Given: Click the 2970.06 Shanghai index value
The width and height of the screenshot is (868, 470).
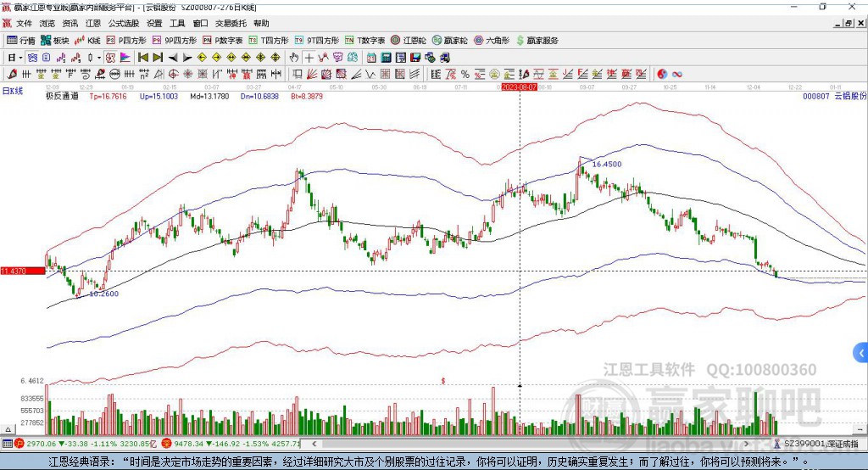Looking at the screenshot, I should click(41, 444).
